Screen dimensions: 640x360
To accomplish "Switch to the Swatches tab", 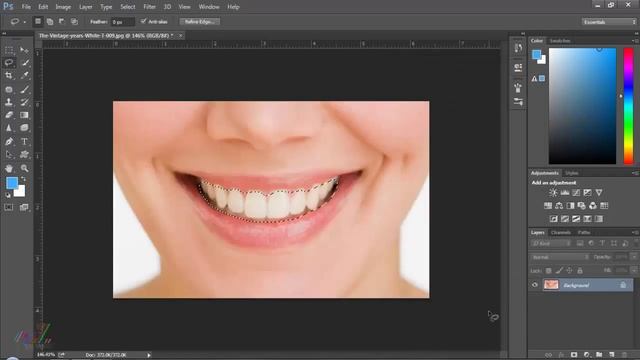I will pos(560,41).
